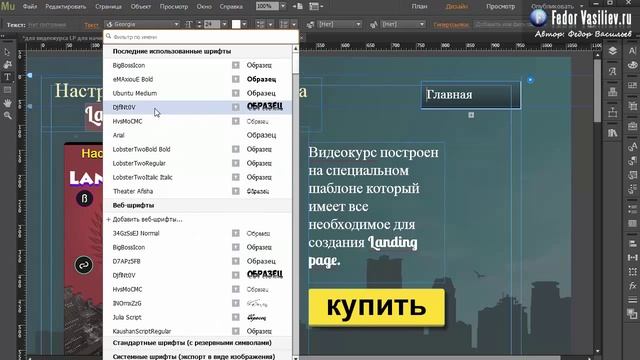
Task: Click web font icon in Ubuntu Medium row
Action: (236, 93)
